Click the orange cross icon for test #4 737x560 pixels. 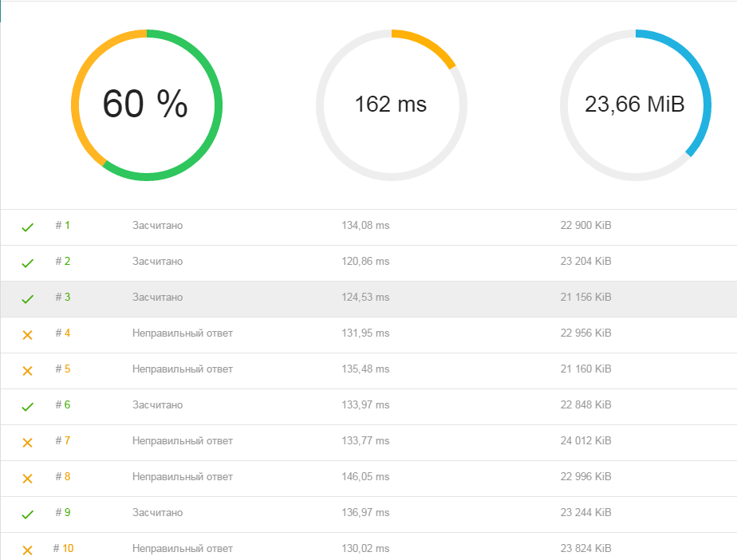tap(28, 335)
